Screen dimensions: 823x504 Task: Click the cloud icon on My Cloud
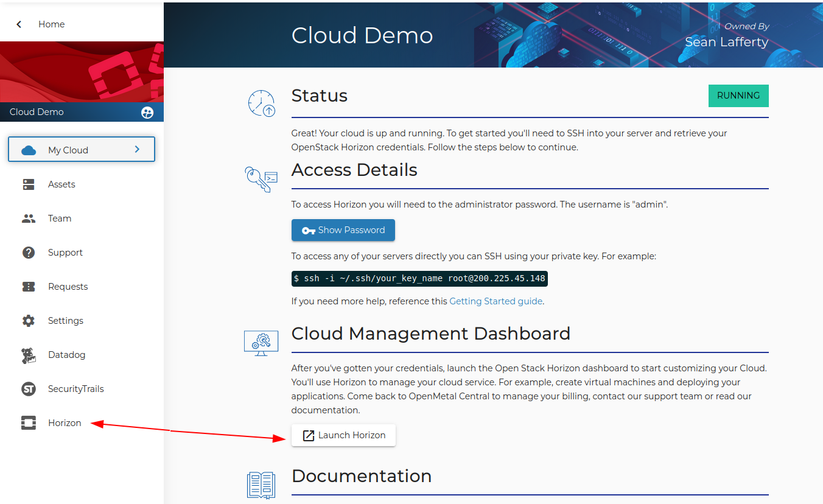coord(29,150)
